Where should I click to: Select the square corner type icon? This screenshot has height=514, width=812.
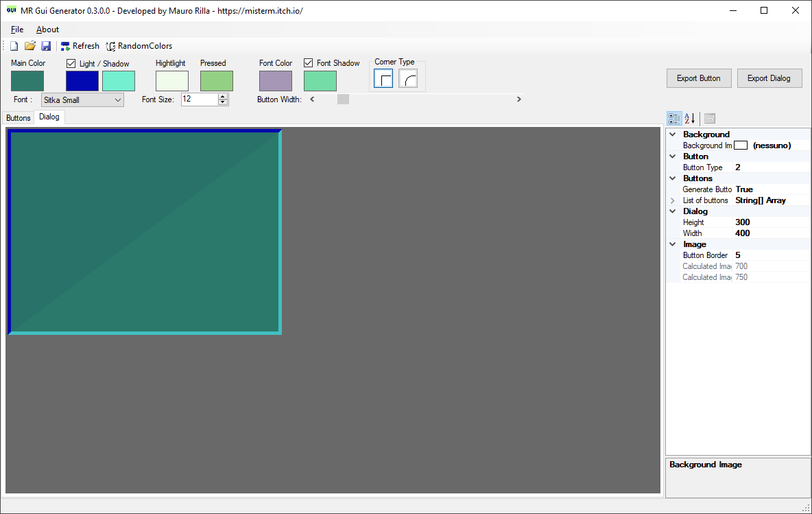pyautogui.click(x=383, y=79)
